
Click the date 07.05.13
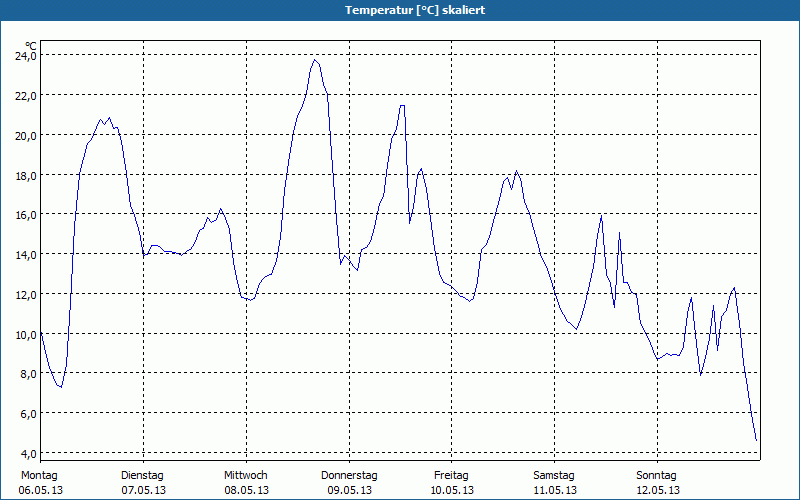tap(143, 490)
